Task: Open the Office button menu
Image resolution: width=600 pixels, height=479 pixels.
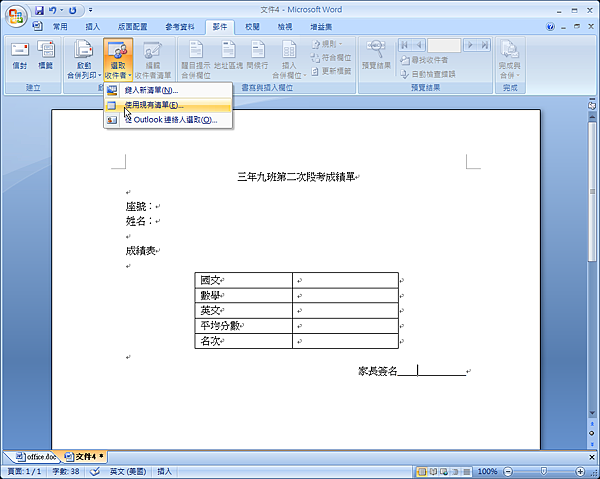Action: pos(16,16)
